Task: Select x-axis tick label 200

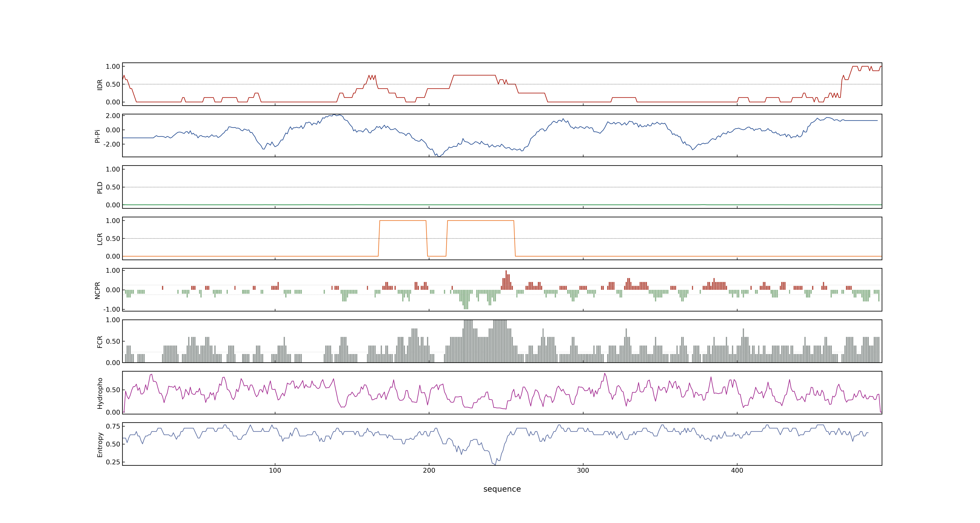Action: click(x=429, y=470)
